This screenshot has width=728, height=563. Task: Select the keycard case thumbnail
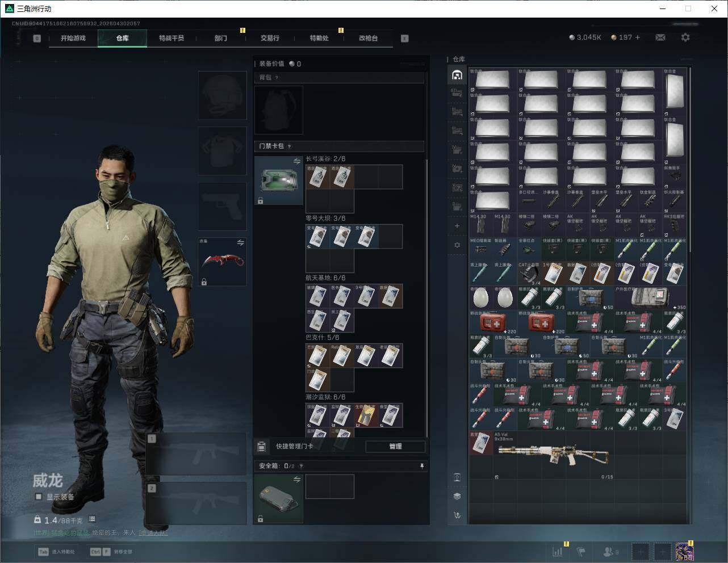point(279,180)
